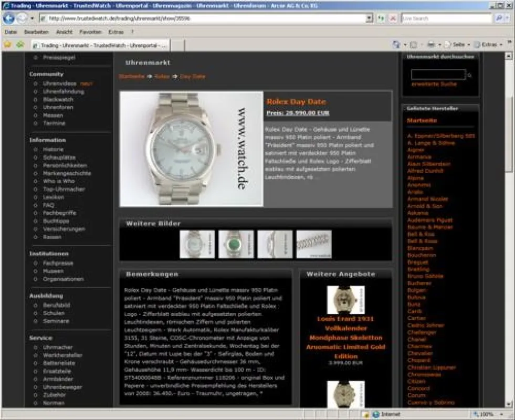Open Louis Erard 1931 Vollkalender offer link
515x420 pixels.
[x=346, y=338]
